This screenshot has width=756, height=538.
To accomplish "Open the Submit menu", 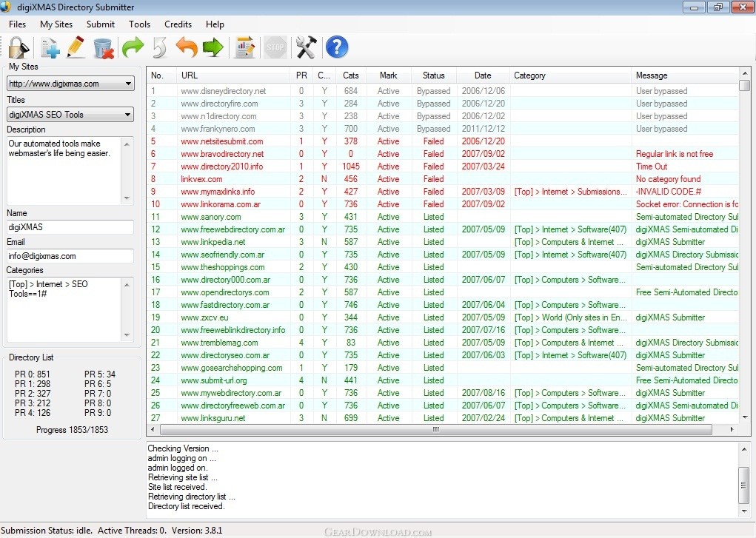I will point(101,24).
